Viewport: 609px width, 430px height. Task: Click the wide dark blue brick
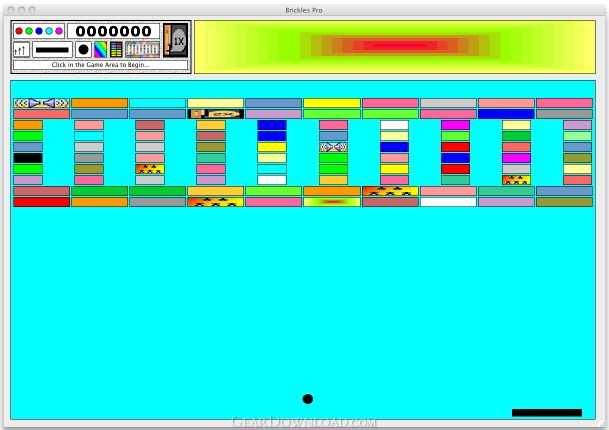pyautogui.click(x=506, y=114)
